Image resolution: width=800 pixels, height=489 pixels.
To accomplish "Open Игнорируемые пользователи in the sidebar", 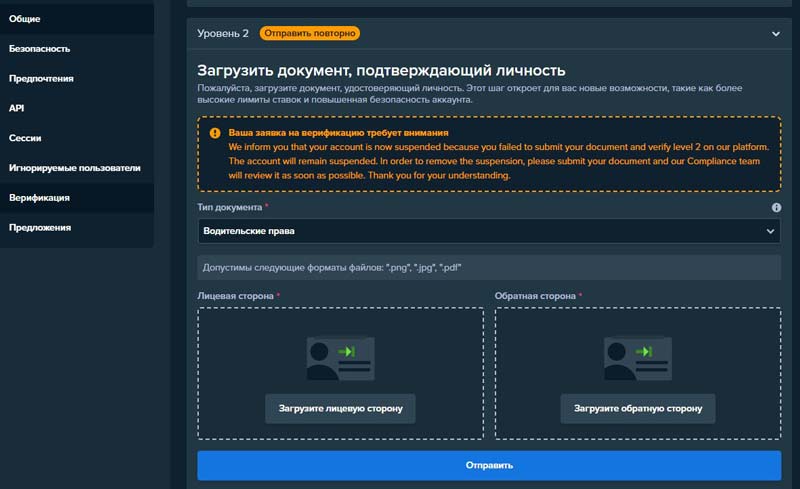I will tap(76, 168).
